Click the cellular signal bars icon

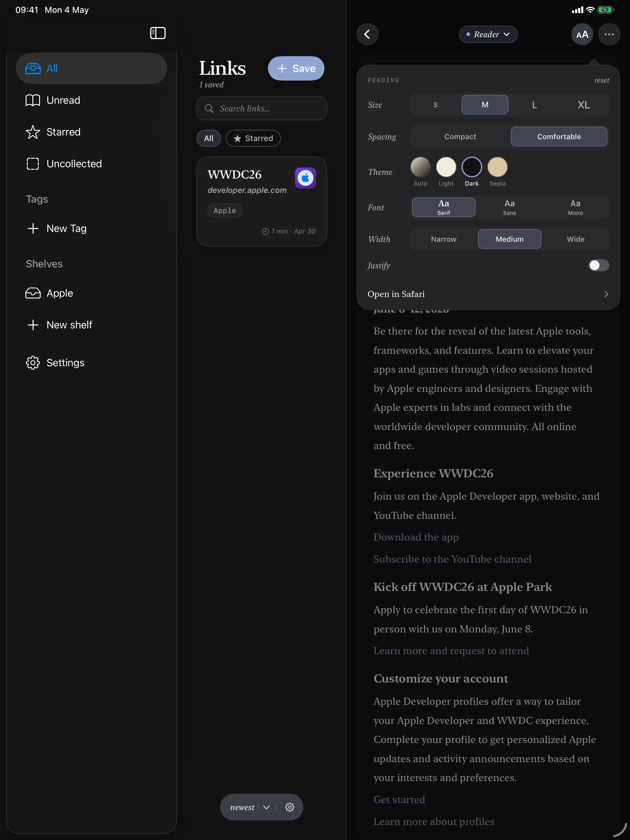pos(577,10)
